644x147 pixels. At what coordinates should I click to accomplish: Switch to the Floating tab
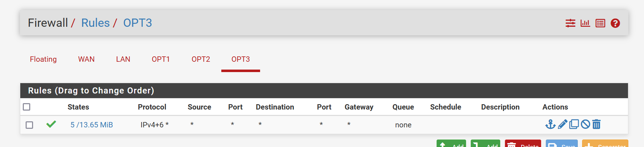coord(43,59)
